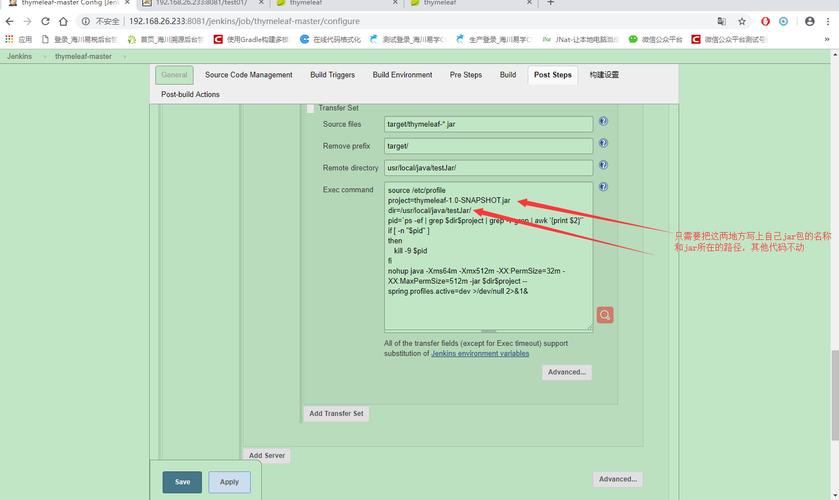Image resolution: width=839 pixels, height=500 pixels.
Task: Open the 使用Gradle构建多模 bookmark
Action: [251, 40]
